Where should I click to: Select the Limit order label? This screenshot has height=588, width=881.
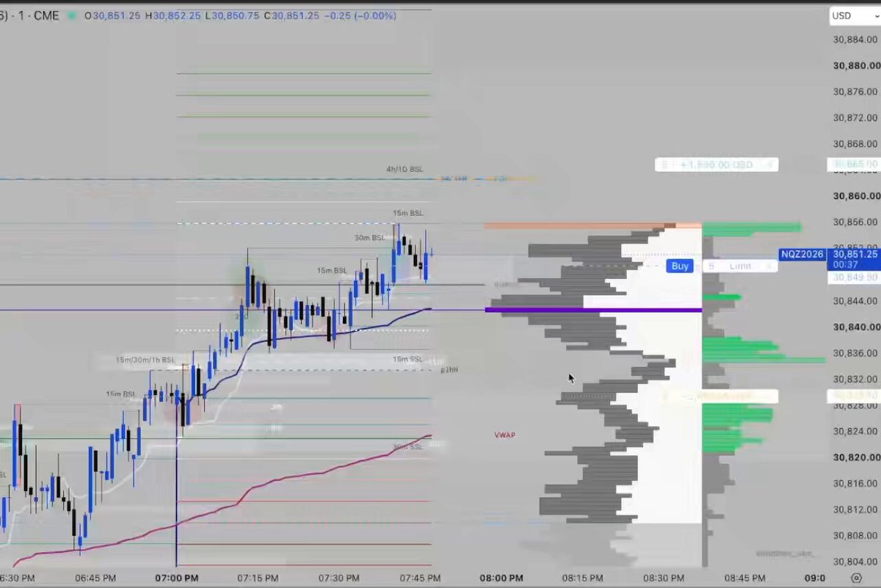[740, 266]
